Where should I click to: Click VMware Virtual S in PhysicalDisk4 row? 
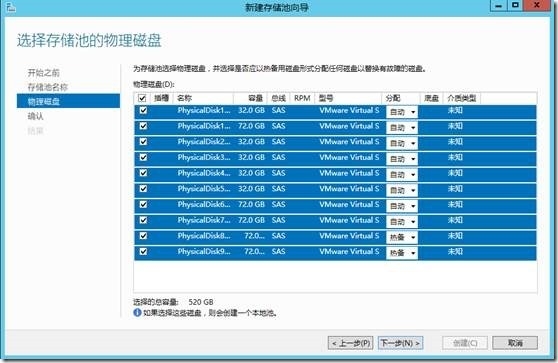click(349, 173)
